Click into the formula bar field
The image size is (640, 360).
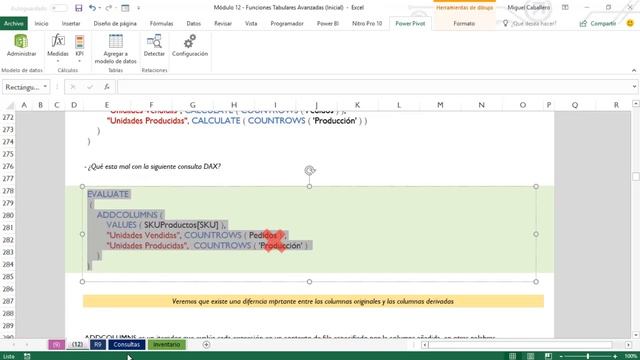374,87
